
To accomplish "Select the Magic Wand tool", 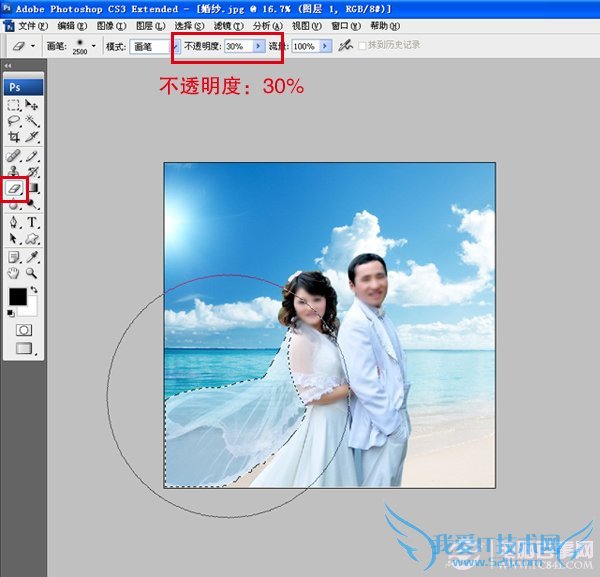I will coord(32,121).
